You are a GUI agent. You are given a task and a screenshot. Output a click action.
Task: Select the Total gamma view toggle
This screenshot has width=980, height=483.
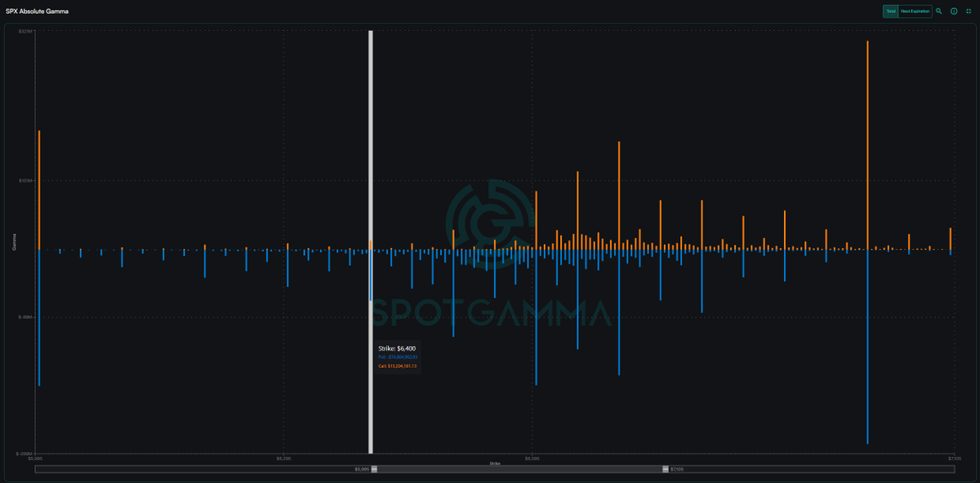[x=890, y=11]
